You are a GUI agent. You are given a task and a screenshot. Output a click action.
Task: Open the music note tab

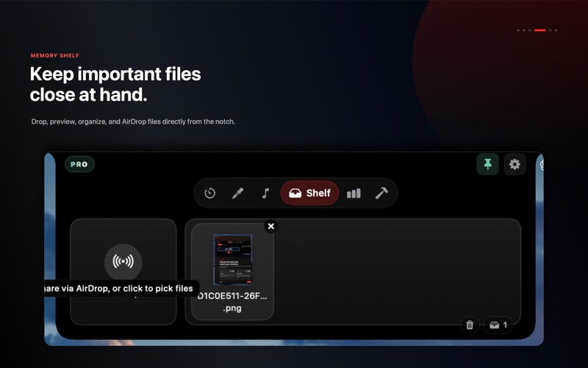[x=265, y=193]
